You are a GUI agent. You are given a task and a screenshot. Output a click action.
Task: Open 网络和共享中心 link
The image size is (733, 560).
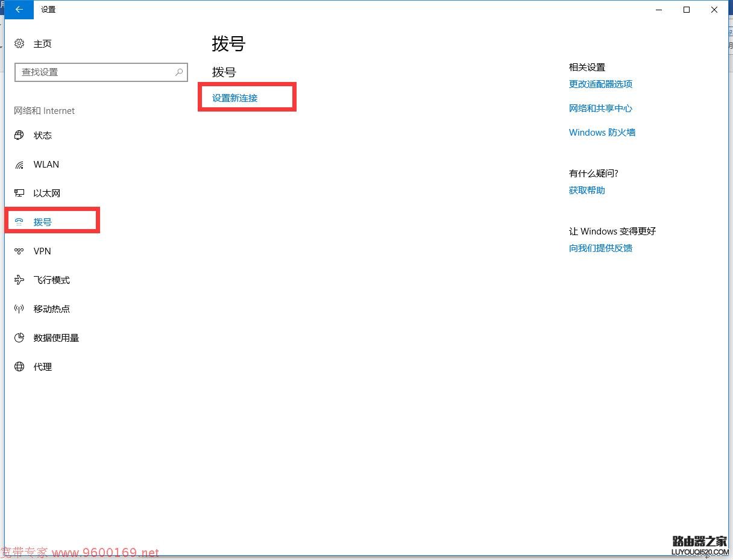tap(600, 109)
